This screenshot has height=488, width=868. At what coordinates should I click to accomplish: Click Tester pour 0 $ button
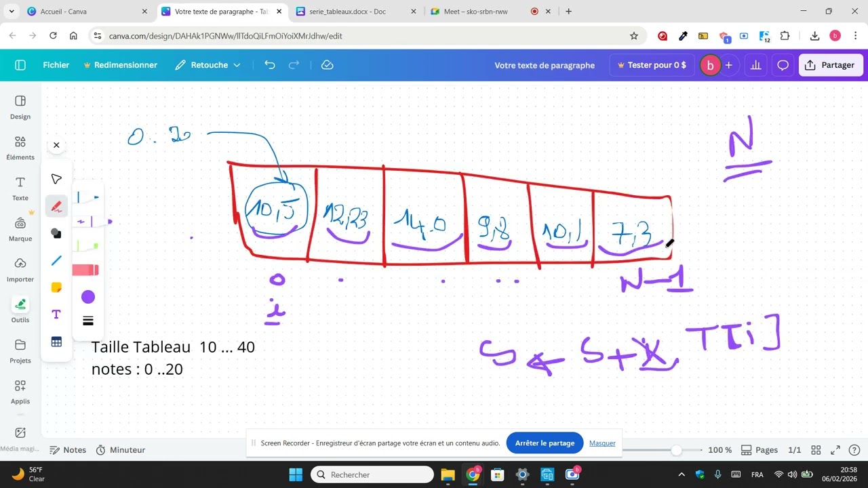coord(652,65)
